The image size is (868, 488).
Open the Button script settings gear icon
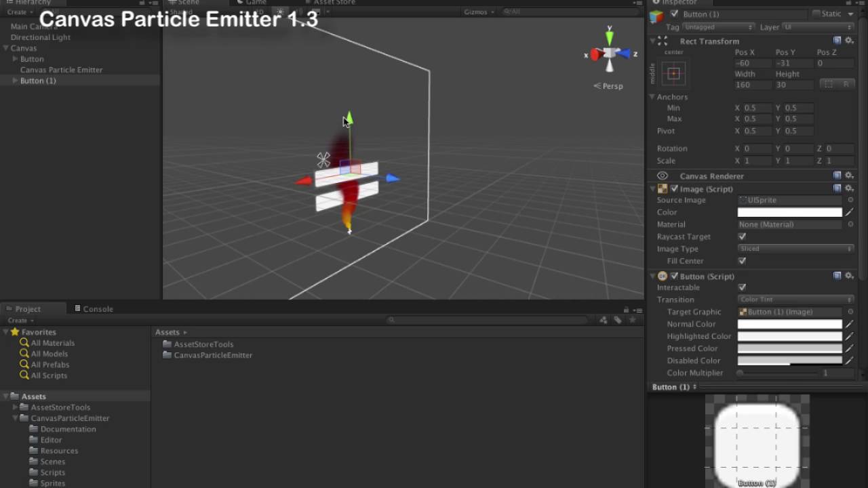pos(849,276)
